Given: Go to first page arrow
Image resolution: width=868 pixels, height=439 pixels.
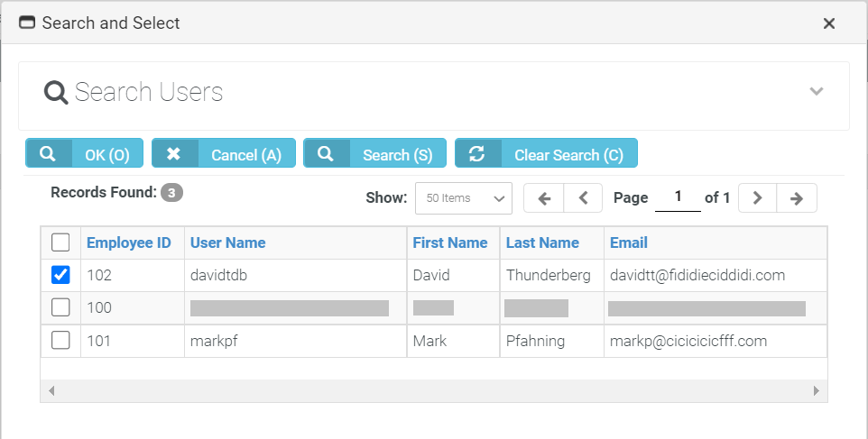Looking at the screenshot, I should tap(544, 198).
